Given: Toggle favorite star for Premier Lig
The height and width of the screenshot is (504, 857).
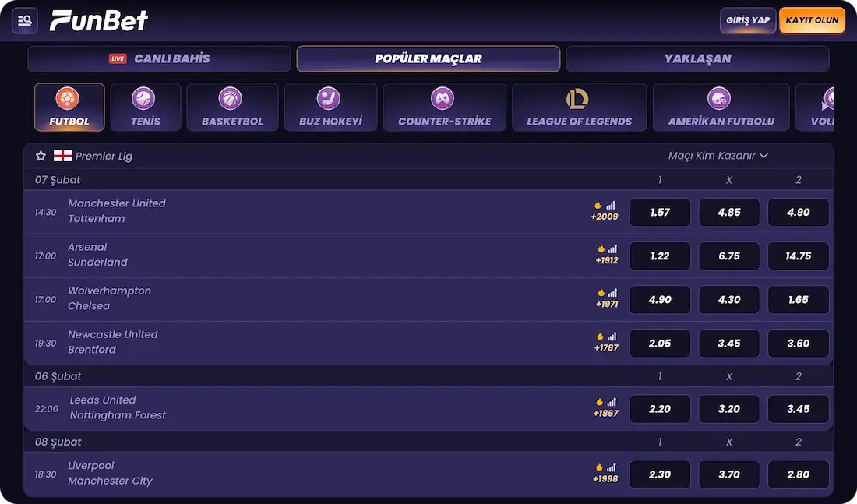Looking at the screenshot, I should [x=40, y=155].
